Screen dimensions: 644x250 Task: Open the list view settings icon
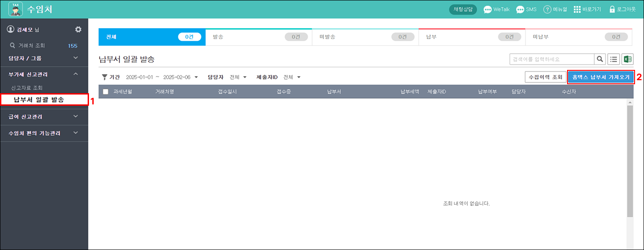[x=614, y=59]
